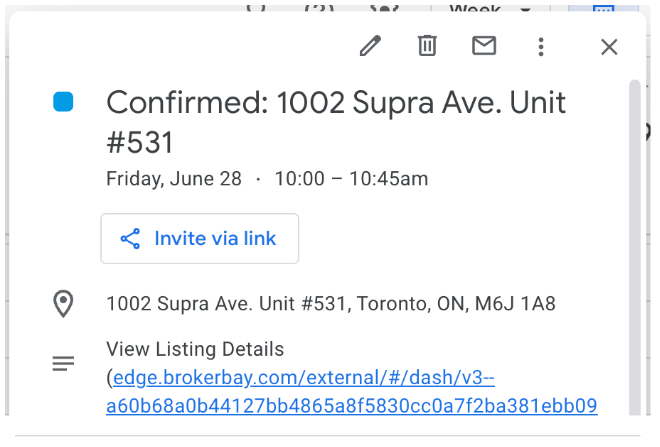
Task: Close the event details popup
Action: [609, 47]
